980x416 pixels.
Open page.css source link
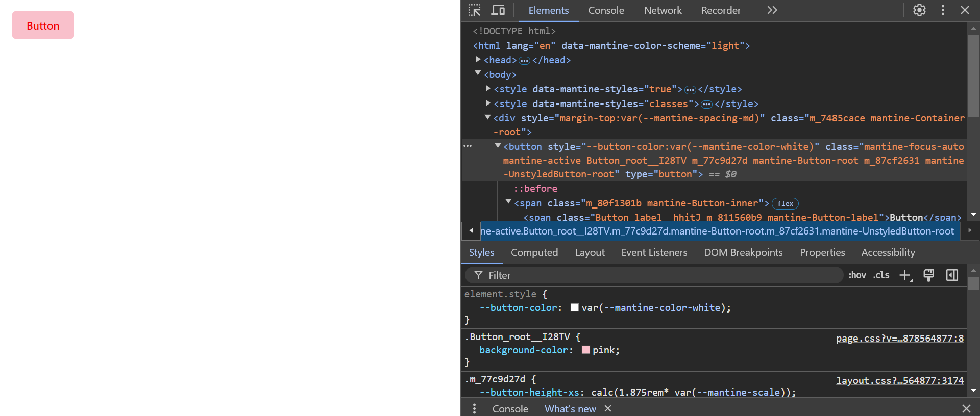pos(900,338)
